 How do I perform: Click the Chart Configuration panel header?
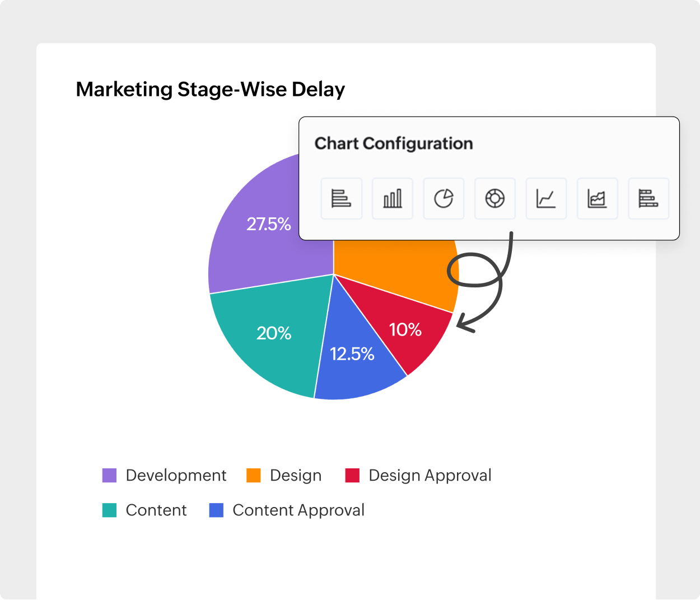pyautogui.click(x=394, y=143)
